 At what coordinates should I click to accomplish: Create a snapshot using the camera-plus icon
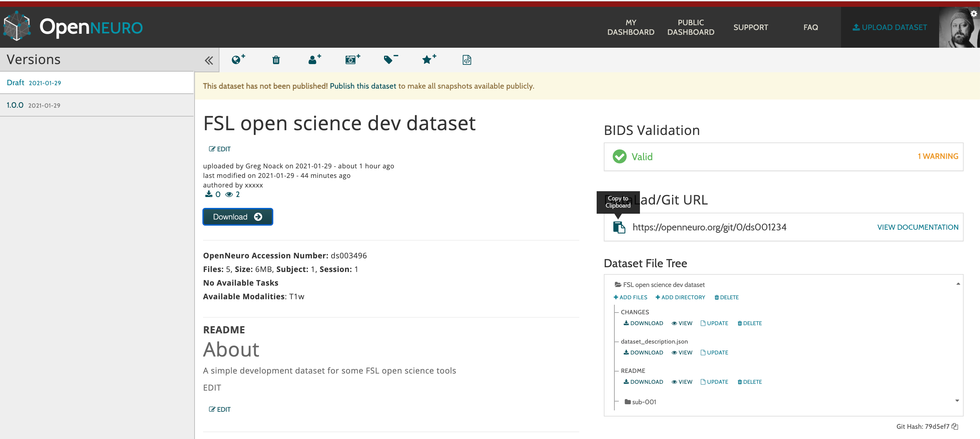click(352, 60)
